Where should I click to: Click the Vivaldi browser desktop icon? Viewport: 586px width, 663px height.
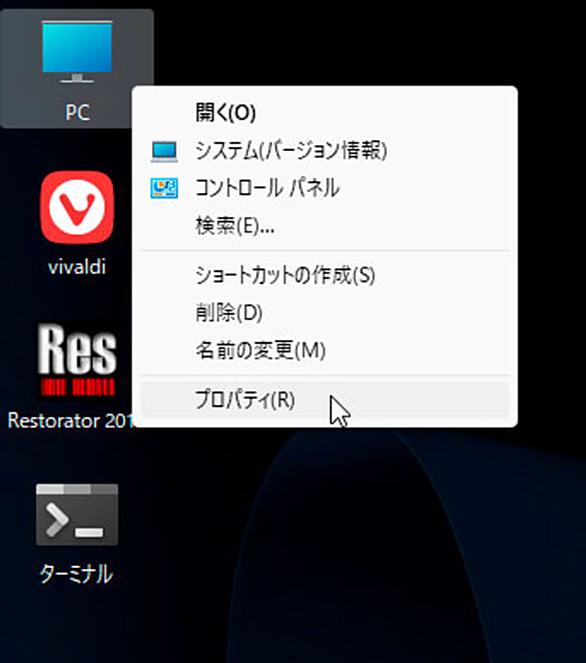[77, 207]
